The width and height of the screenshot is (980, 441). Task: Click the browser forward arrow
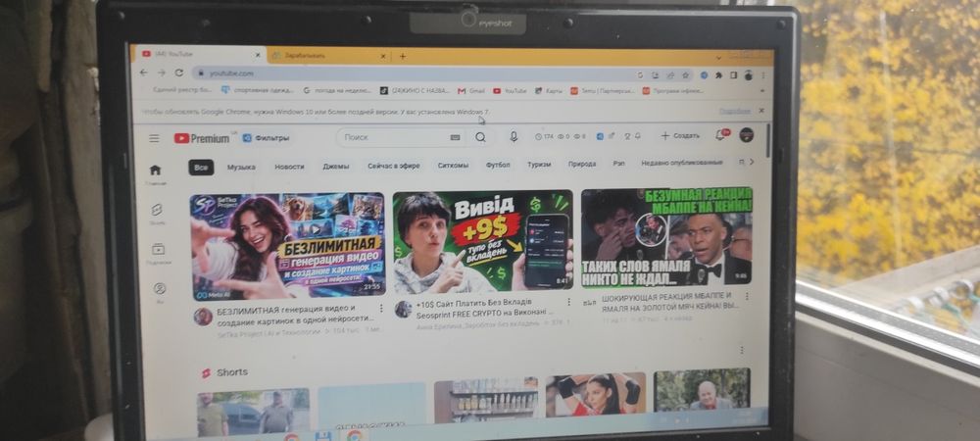(161, 73)
